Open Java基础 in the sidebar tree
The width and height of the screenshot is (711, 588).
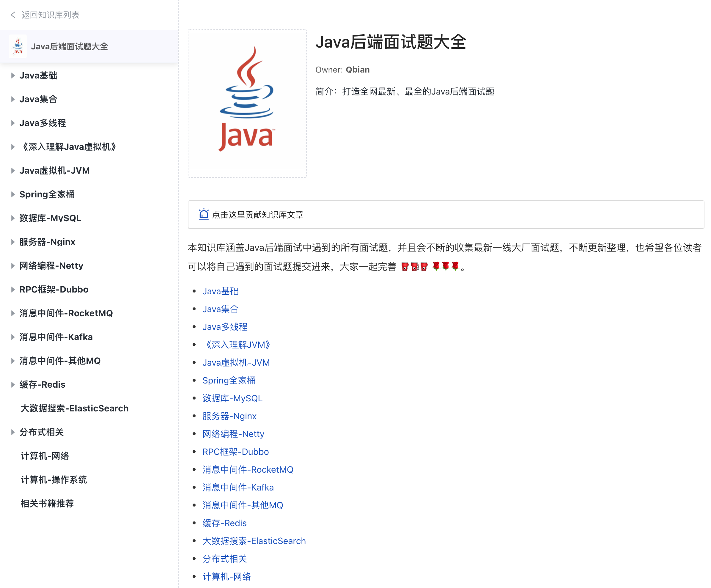[x=38, y=76]
